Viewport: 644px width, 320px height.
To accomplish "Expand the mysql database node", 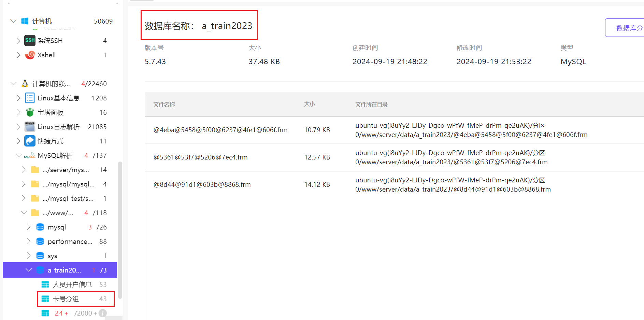I will [x=29, y=227].
